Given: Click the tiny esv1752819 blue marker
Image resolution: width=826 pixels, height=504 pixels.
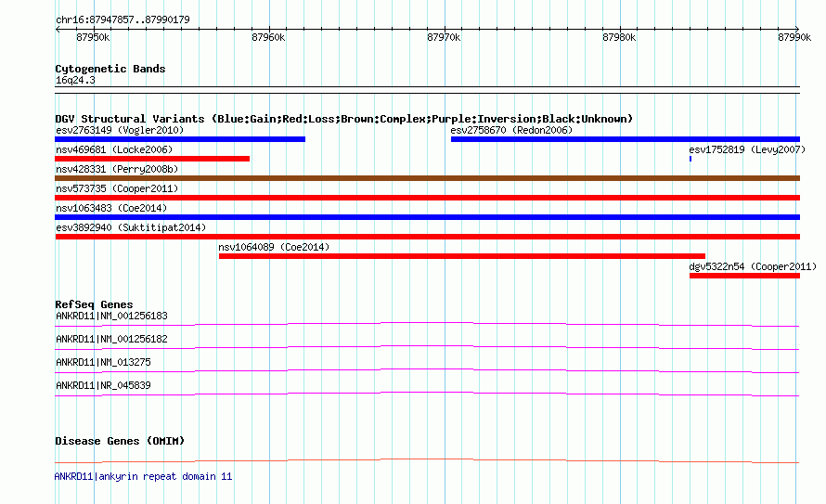Looking at the screenshot, I should (x=690, y=159).
